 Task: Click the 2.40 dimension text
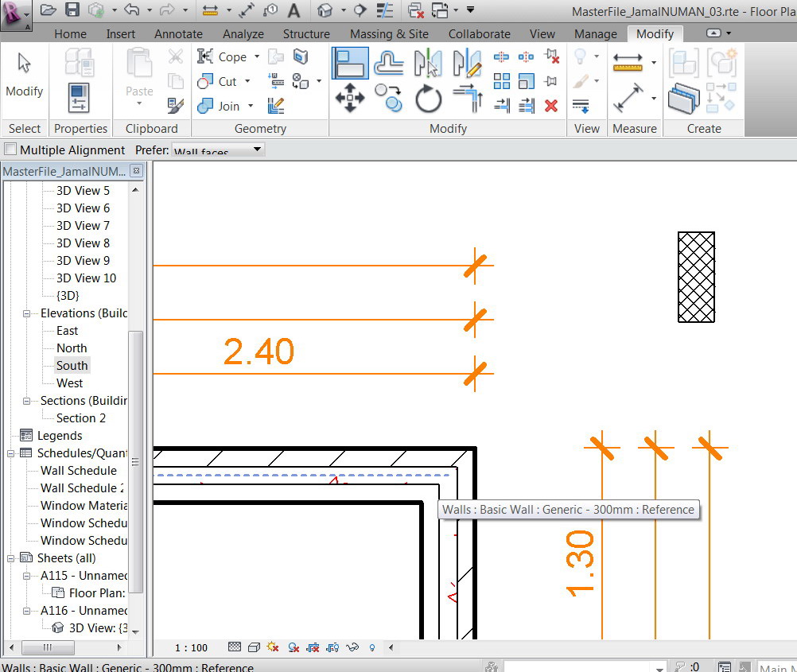click(259, 352)
